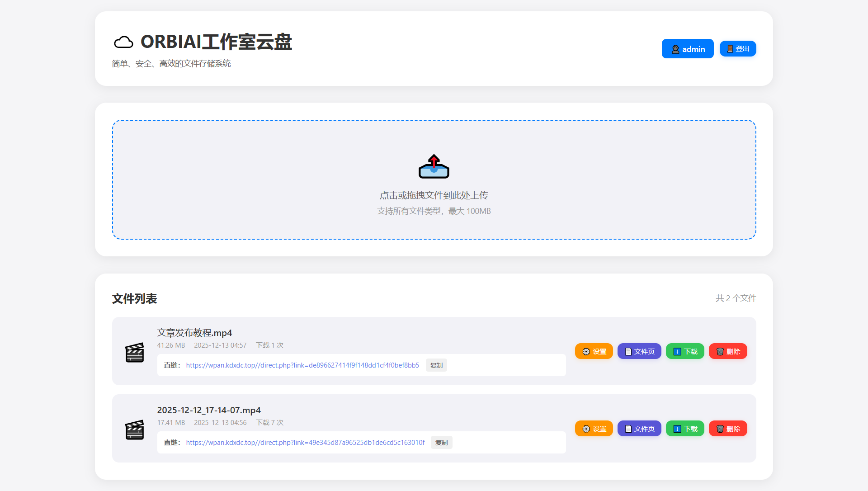868x491 pixels.
Task: Delete the file 2025-12-12_17-14-07.mp4
Action: coord(728,428)
